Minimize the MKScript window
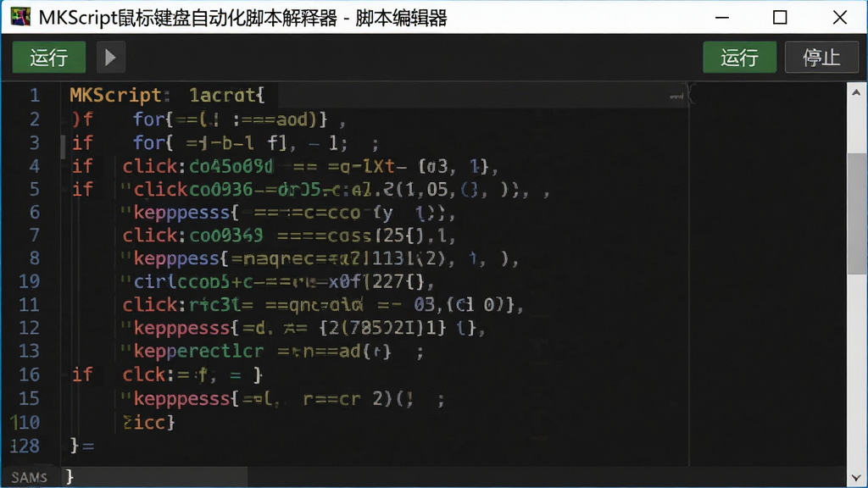868x488 pixels. click(x=722, y=17)
